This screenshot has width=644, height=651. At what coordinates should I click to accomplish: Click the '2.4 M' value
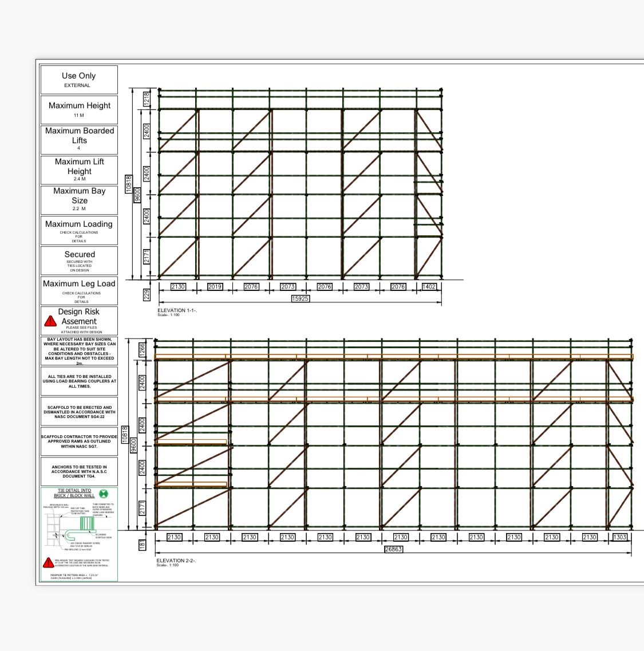click(80, 179)
